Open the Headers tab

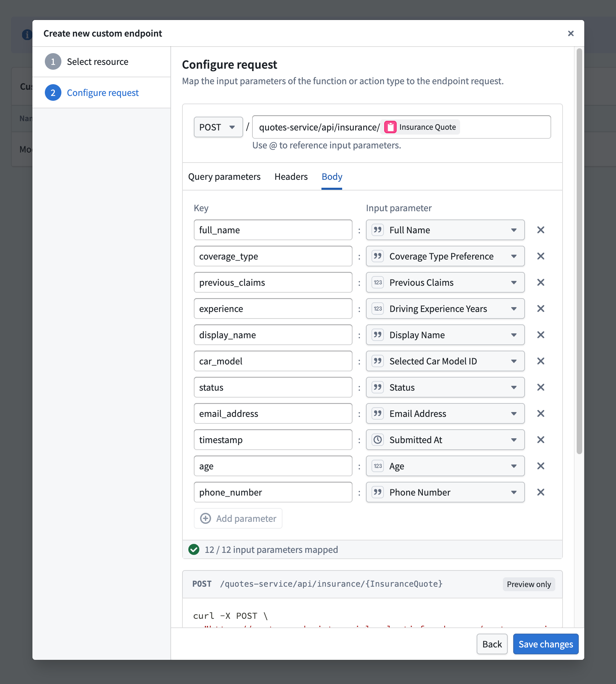(x=291, y=177)
